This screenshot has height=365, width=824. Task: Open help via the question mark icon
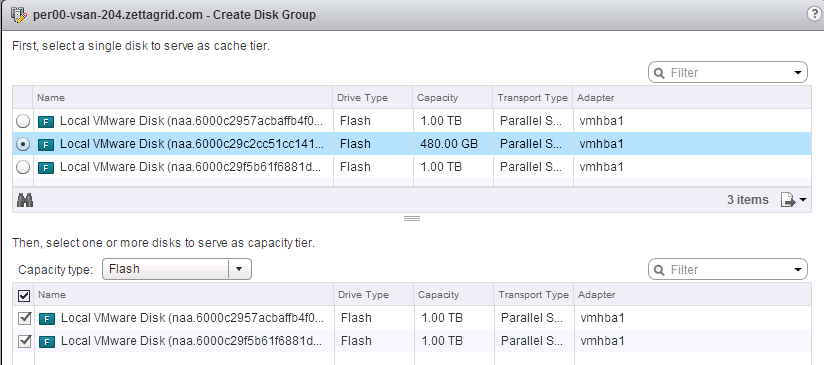[813, 14]
